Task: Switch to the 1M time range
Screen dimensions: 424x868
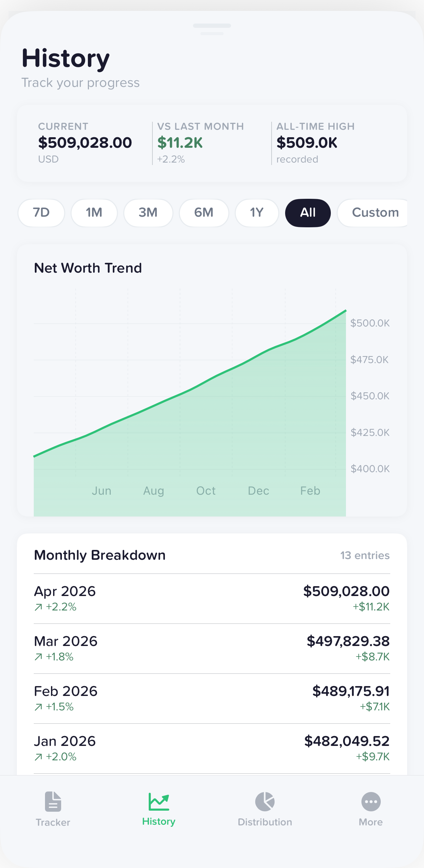Action: pos(94,213)
